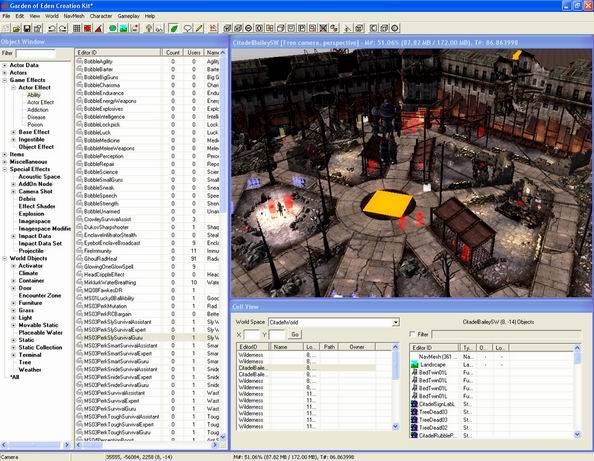Expand the Impact Data tree node
The height and width of the screenshot is (461, 594).
point(14,236)
